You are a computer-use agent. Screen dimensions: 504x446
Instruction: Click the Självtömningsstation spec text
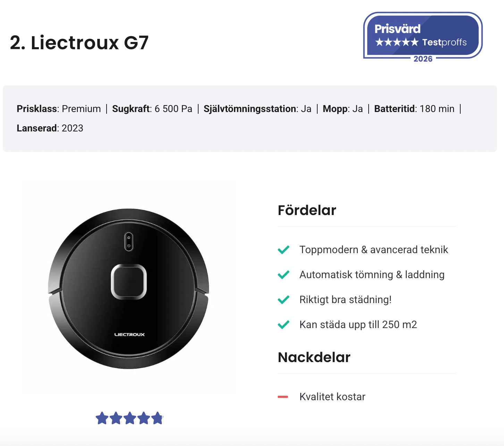coord(257,109)
